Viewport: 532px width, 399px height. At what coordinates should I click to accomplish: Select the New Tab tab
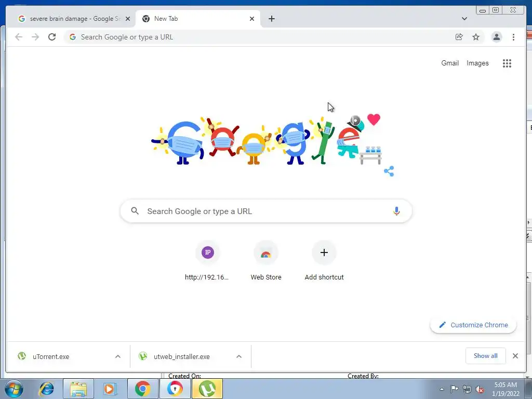coord(198,19)
